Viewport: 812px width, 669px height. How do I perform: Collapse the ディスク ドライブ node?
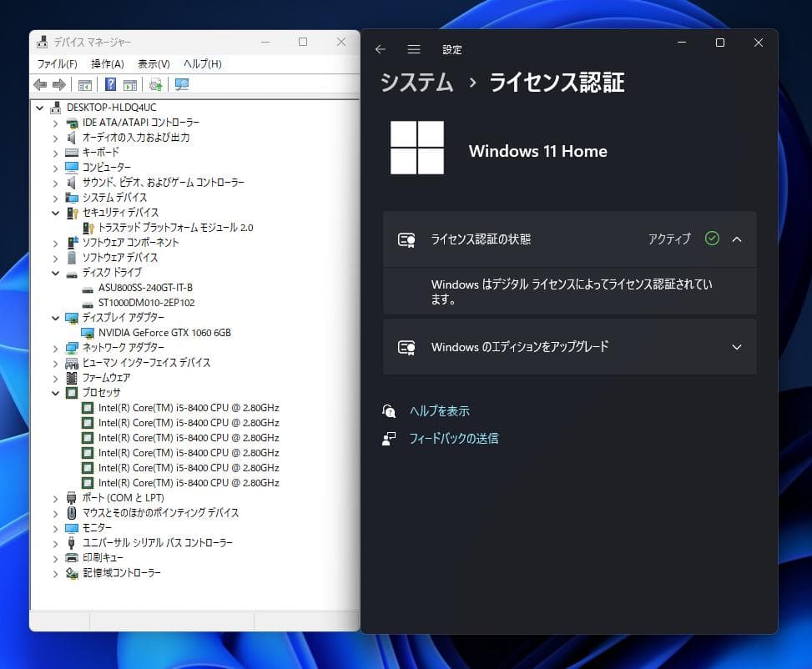point(55,272)
